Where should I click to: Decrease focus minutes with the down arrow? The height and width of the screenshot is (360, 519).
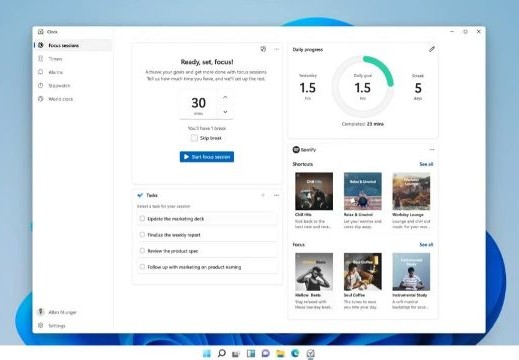click(x=225, y=112)
